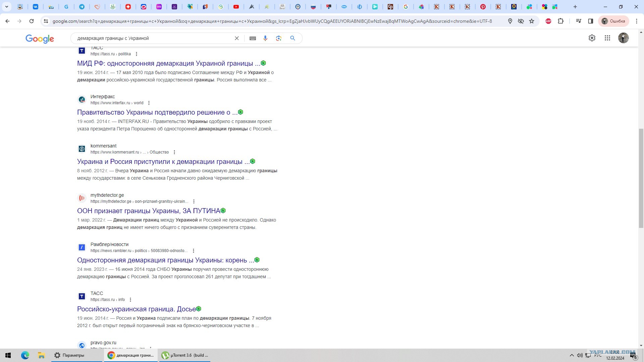The height and width of the screenshot is (362, 644).
Task: Switch to the VK tab
Action: pos(36,7)
